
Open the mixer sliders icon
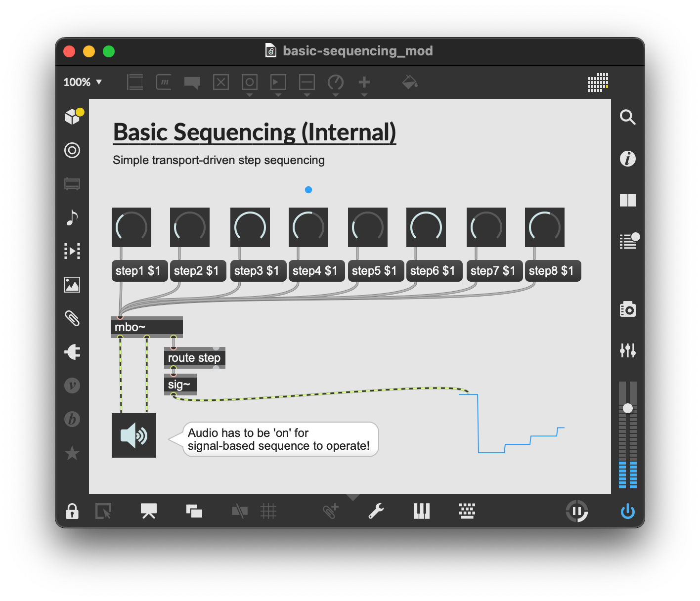[x=627, y=350]
